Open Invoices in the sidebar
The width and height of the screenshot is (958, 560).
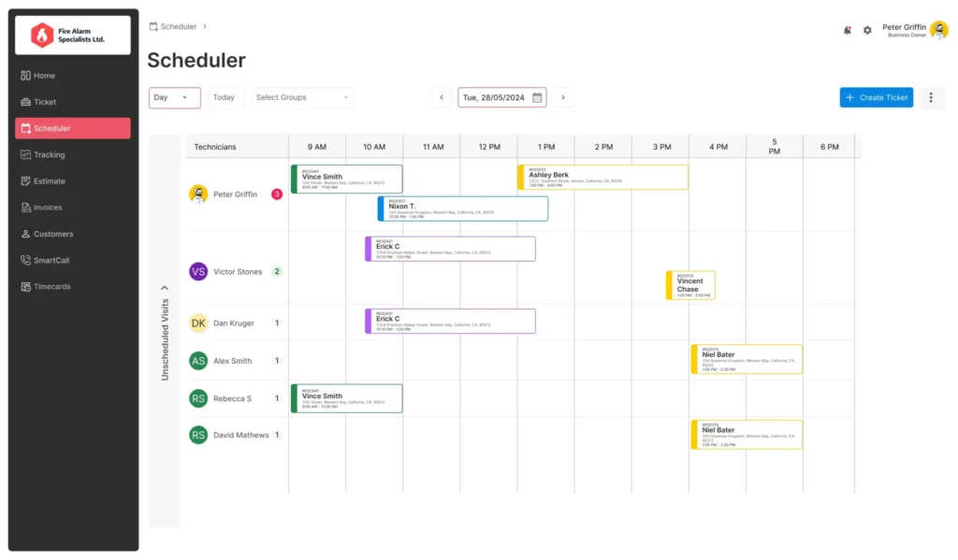(x=47, y=208)
